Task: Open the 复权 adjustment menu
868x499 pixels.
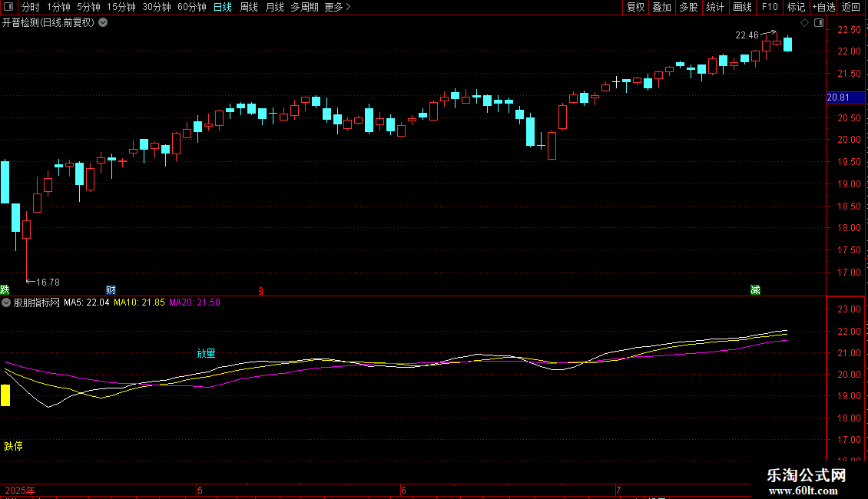Action: tap(635, 7)
